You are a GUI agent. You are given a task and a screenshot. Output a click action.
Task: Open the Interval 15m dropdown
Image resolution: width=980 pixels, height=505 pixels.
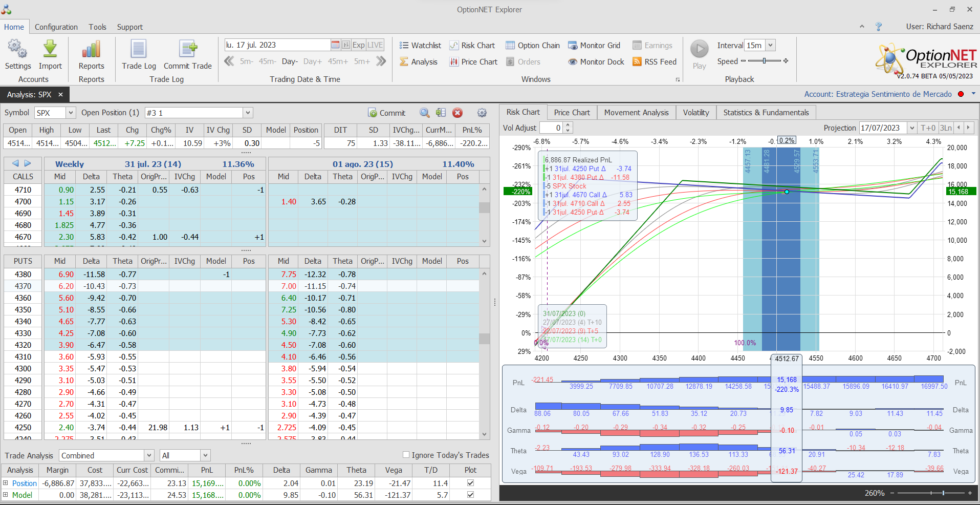click(x=771, y=46)
